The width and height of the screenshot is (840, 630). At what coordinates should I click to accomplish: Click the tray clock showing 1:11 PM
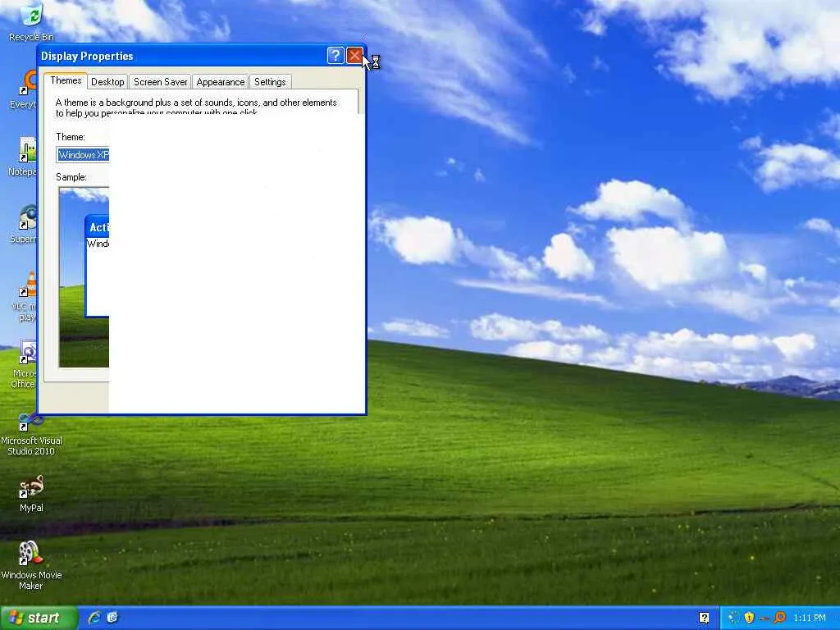pos(810,619)
